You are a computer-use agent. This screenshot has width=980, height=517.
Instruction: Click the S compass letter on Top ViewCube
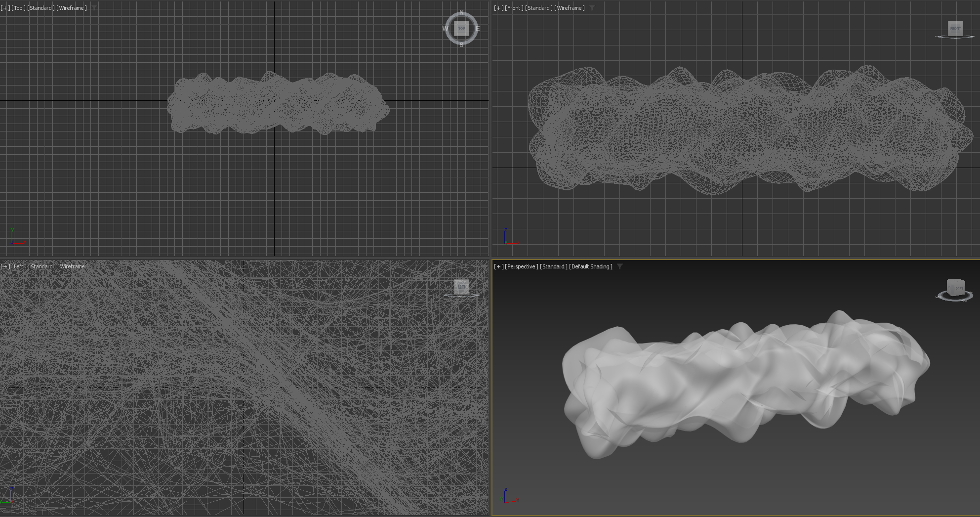tap(462, 44)
